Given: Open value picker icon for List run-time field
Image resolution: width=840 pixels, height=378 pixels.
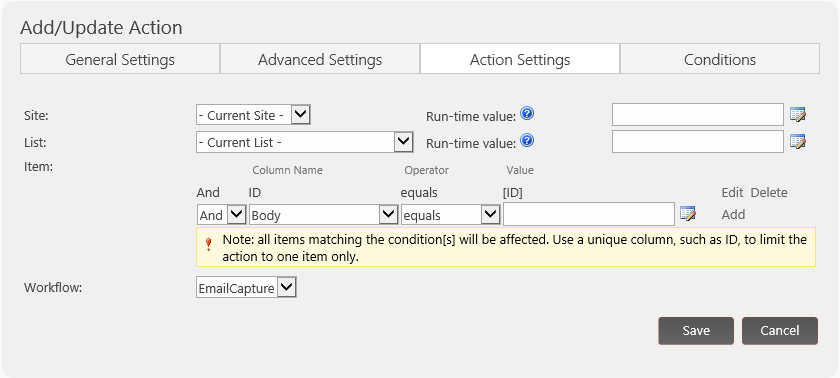Looking at the screenshot, I should click(x=798, y=142).
